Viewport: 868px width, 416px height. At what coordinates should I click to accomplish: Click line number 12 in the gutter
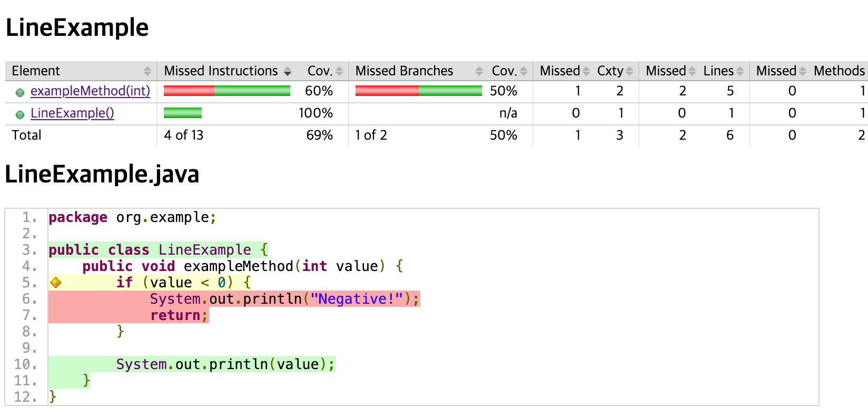tap(26, 396)
